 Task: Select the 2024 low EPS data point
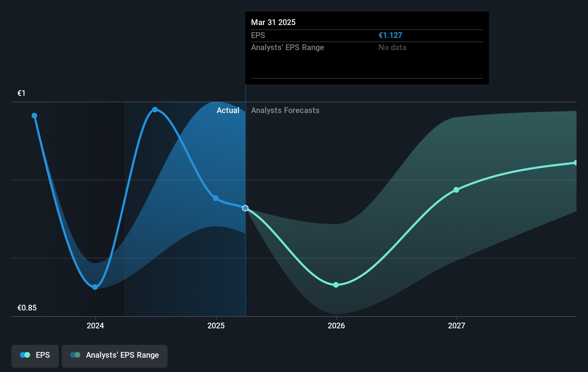(x=95, y=287)
